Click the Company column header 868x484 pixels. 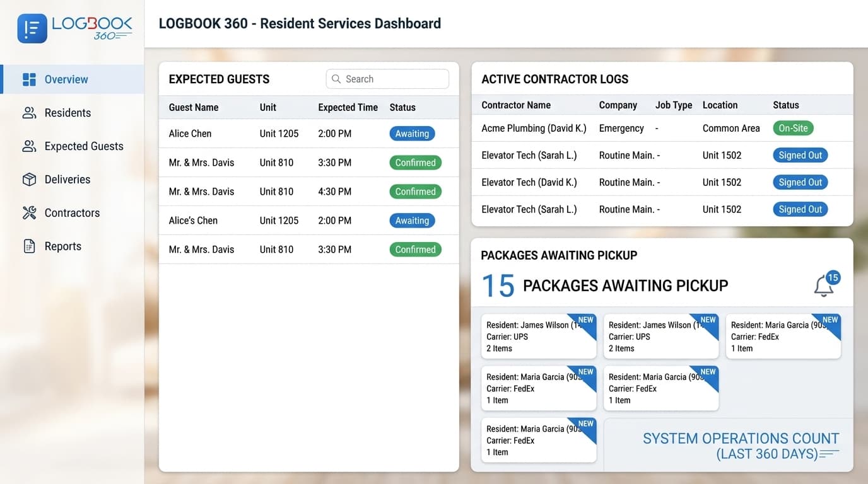[618, 105]
